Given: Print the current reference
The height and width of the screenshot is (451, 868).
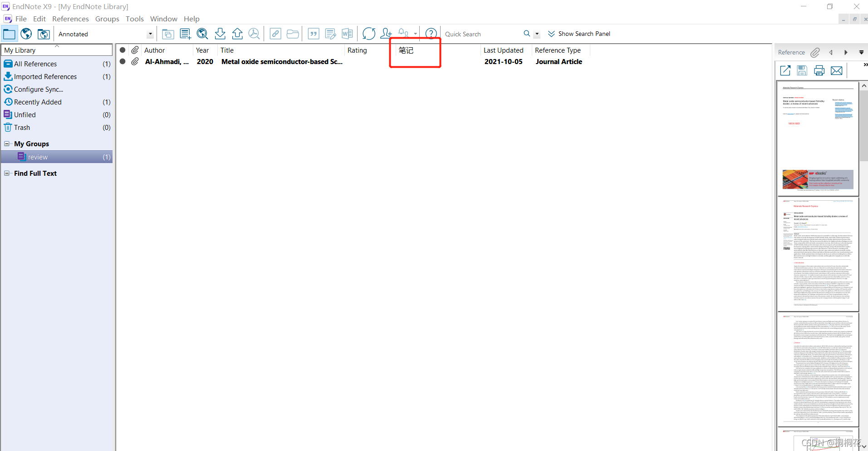Looking at the screenshot, I should [819, 70].
